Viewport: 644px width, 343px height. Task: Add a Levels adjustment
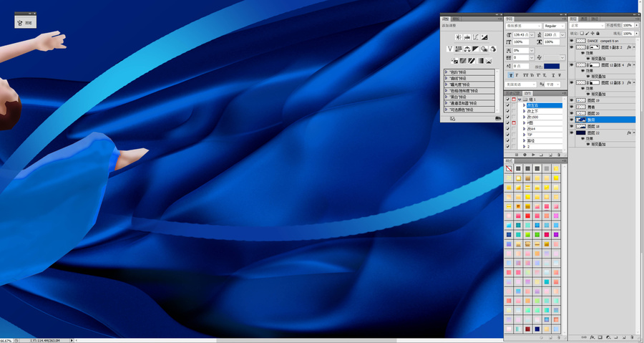point(467,37)
